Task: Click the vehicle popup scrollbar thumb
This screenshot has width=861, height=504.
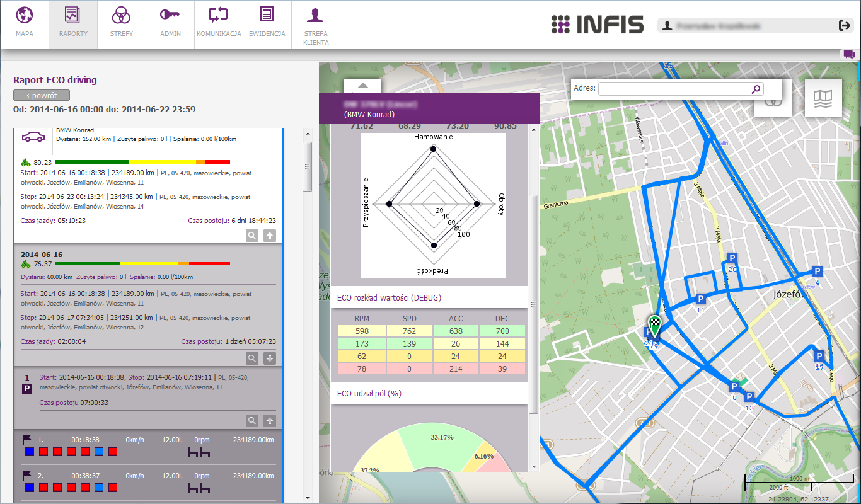Action: 534,304
